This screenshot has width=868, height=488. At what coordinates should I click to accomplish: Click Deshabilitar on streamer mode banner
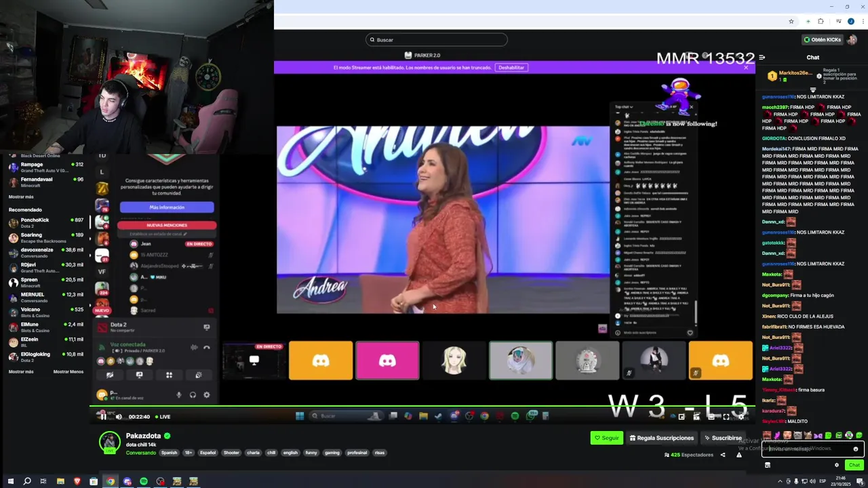point(511,67)
